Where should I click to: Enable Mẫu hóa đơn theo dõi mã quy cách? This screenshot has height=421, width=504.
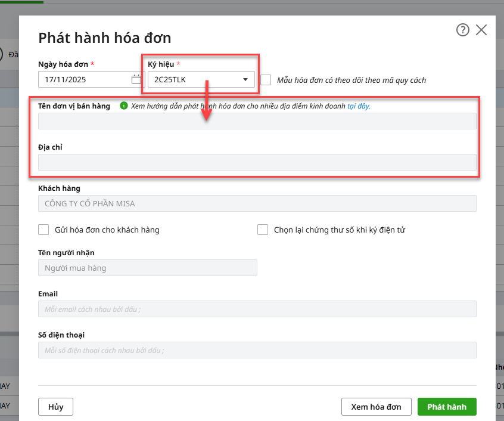[266, 80]
